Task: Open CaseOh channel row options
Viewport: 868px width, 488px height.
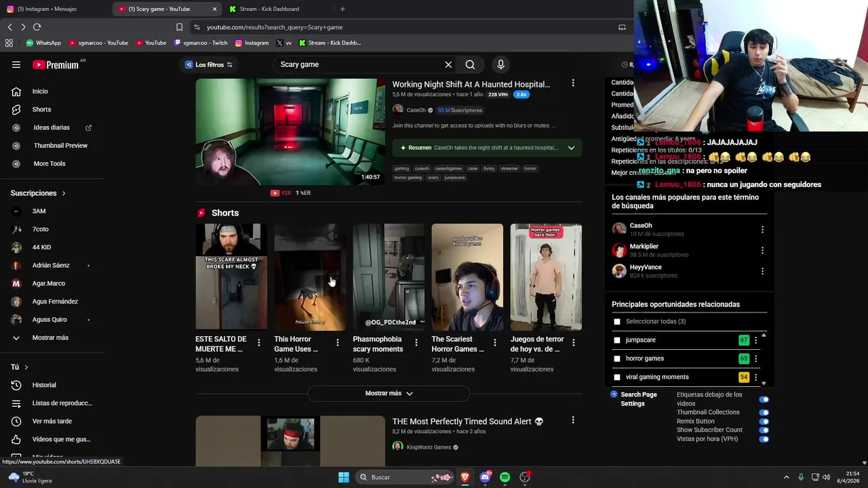Action: pyautogui.click(x=762, y=230)
